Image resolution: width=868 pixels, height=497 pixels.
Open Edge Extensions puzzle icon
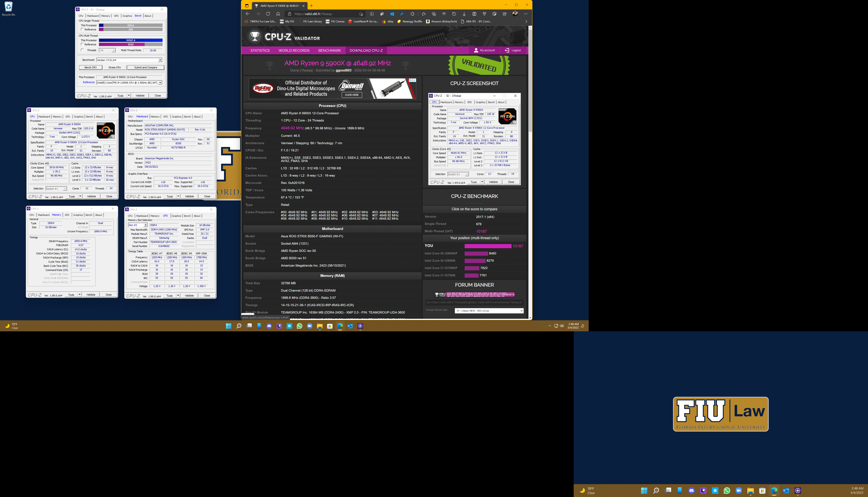[x=412, y=14]
